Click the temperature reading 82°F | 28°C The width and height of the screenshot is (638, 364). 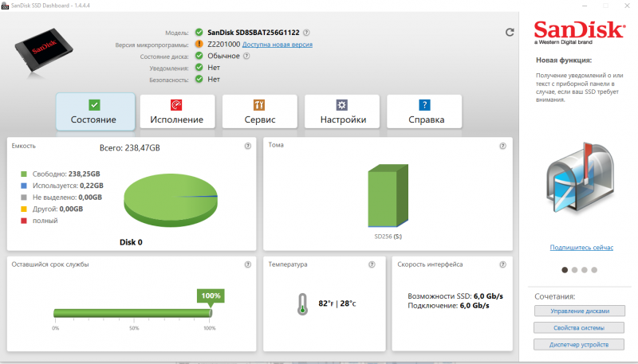click(x=337, y=303)
